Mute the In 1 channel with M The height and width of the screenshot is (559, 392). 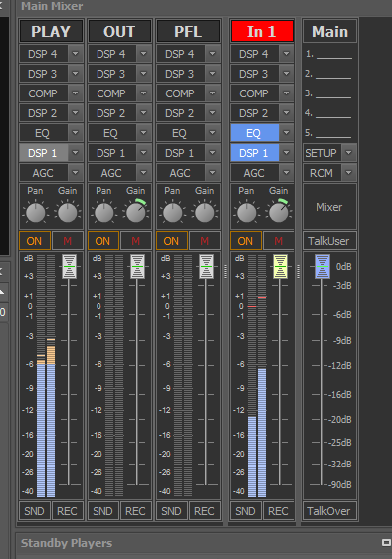[x=278, y=241]
